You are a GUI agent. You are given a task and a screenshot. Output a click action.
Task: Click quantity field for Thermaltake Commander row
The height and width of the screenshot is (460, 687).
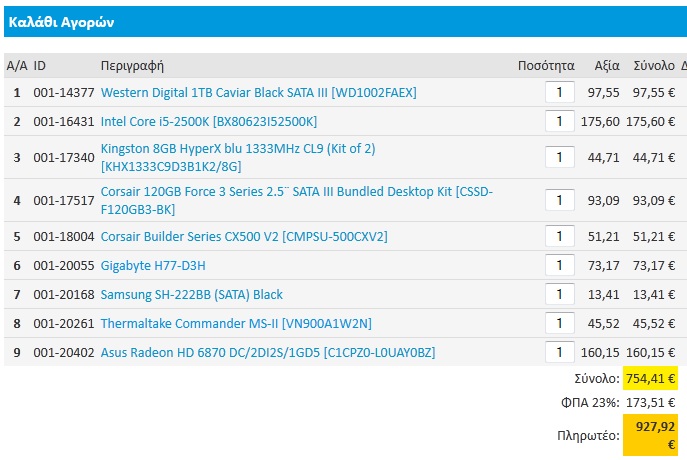(560, 323)
